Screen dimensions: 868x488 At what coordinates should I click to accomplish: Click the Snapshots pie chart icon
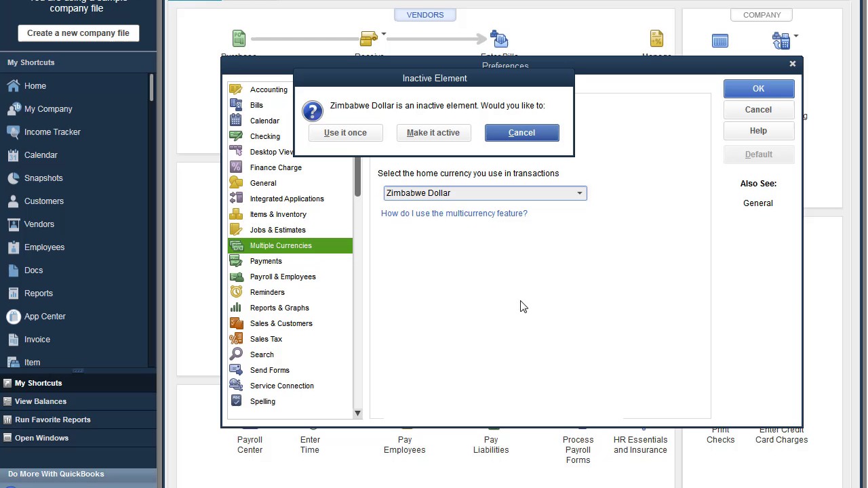(14, 178)
